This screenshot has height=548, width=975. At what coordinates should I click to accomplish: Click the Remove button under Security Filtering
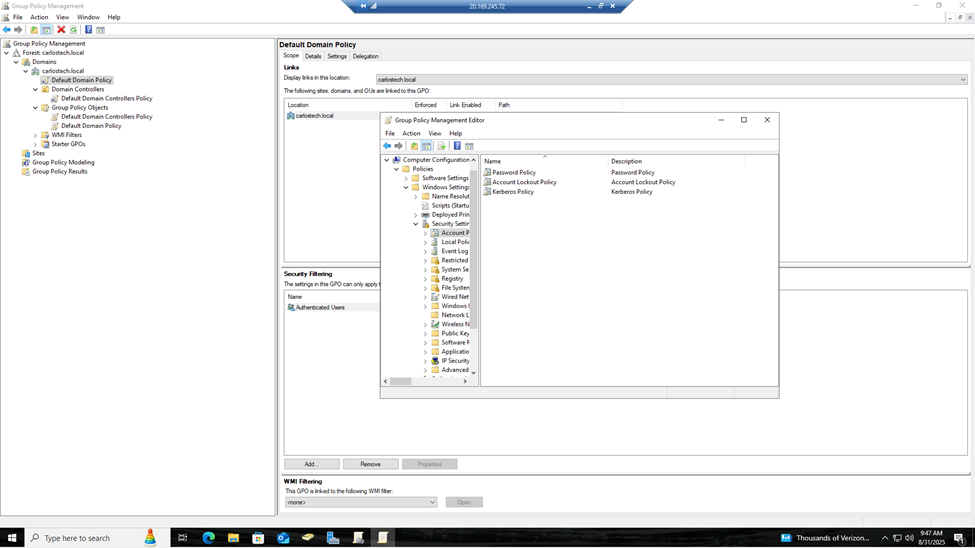pyautogui.click(x=370, y=464)
